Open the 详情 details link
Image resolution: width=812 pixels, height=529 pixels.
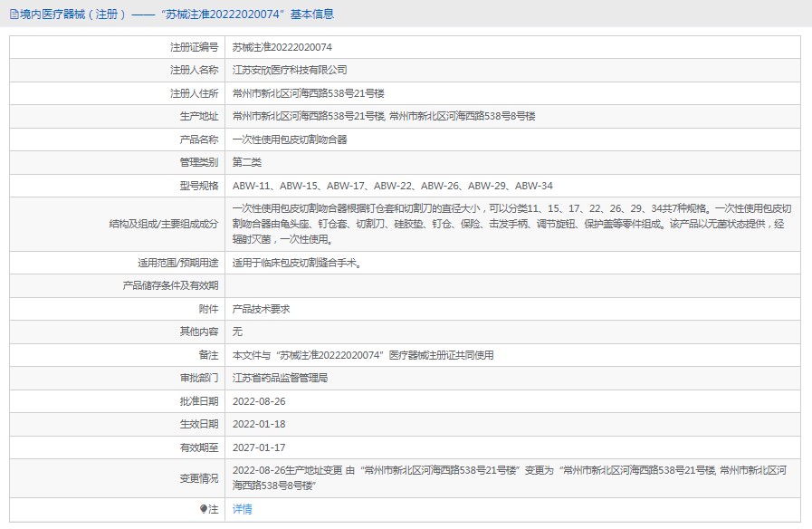point(242,509)
